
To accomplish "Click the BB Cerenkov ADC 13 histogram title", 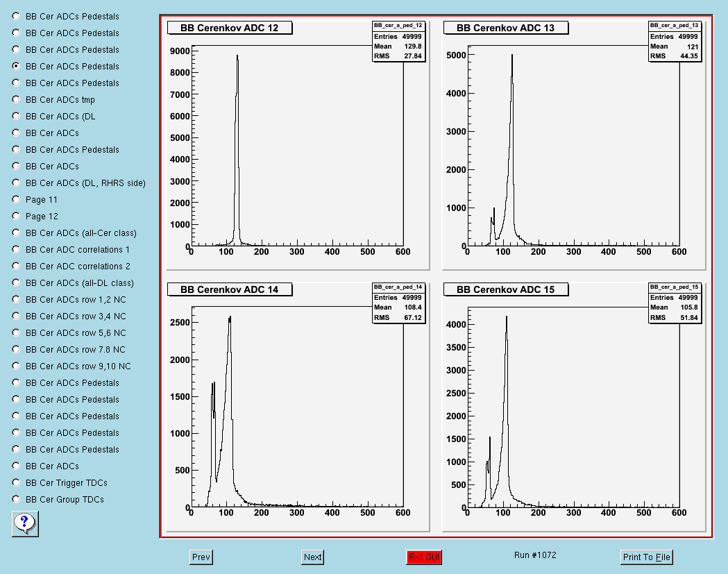I will click(506, 28).
